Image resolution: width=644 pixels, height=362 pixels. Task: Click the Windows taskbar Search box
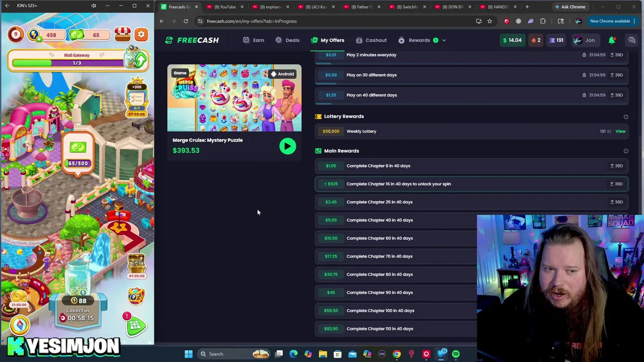(234, 354)
